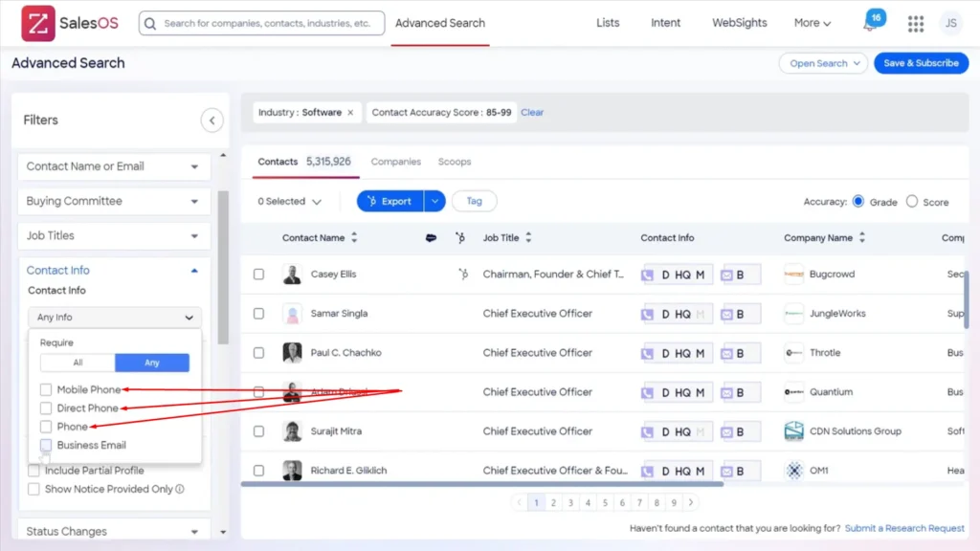Open the apps grid launcher icon

[x=916, y=23]
